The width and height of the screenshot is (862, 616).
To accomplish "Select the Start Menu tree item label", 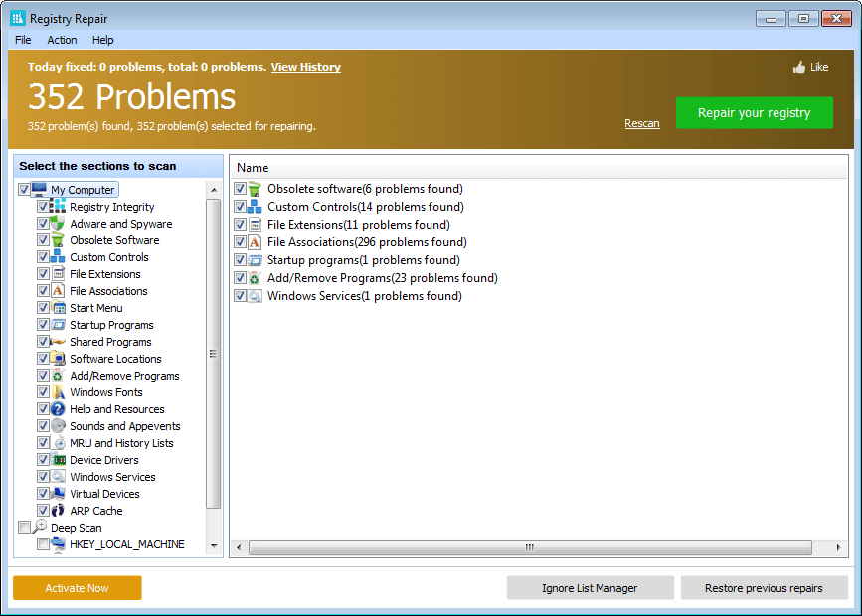I will pyautogui.click(x=96, y=308).
